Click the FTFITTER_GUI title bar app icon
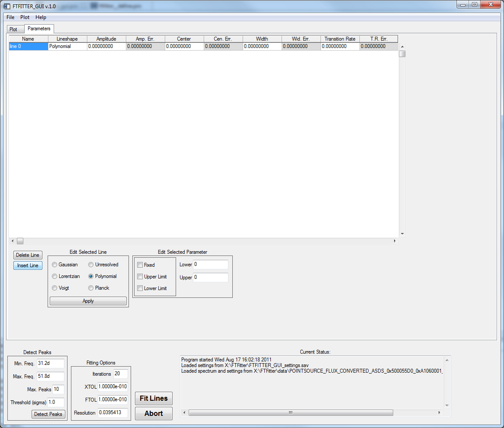This screenshot has height=428, width=504. pyautogui.click(x=6, y=5)
